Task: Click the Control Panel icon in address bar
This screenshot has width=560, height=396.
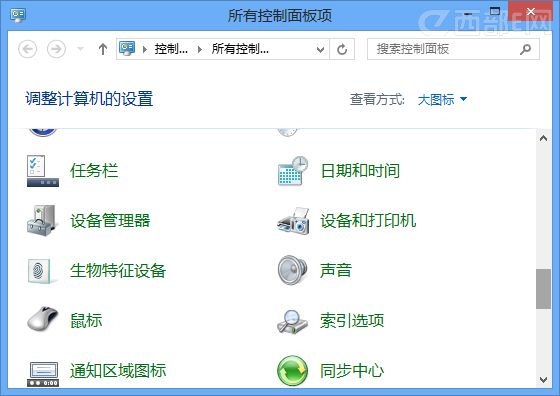Action: pos(127,48)
